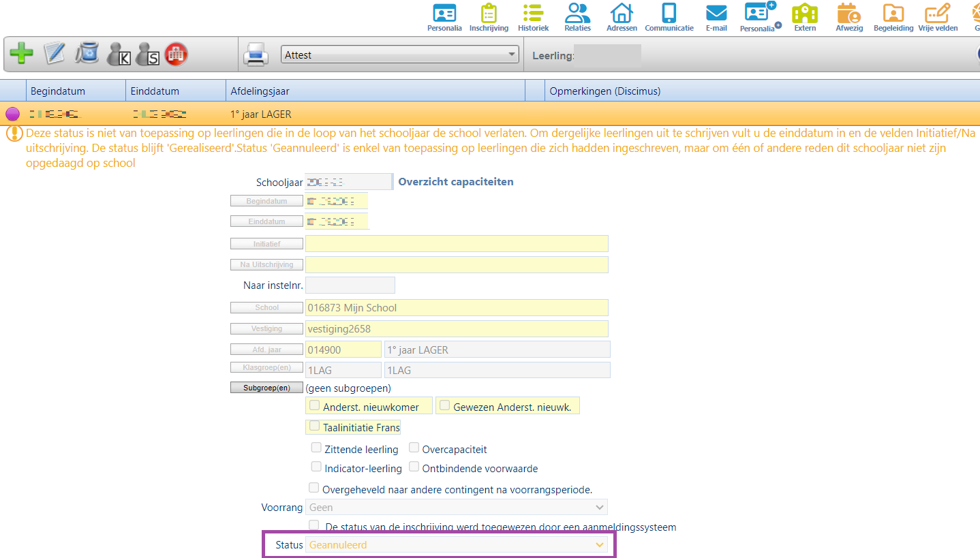980x558 pixels.
Task: Open the Relaties section
Action: click(x=577, y=17)
